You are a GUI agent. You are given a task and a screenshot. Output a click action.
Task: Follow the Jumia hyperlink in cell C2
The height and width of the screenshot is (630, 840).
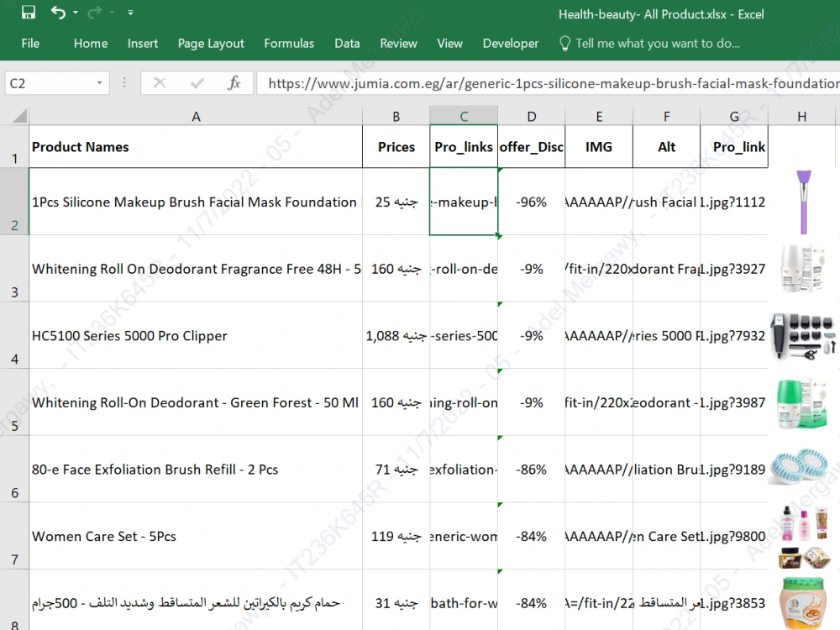pos(463,202)
